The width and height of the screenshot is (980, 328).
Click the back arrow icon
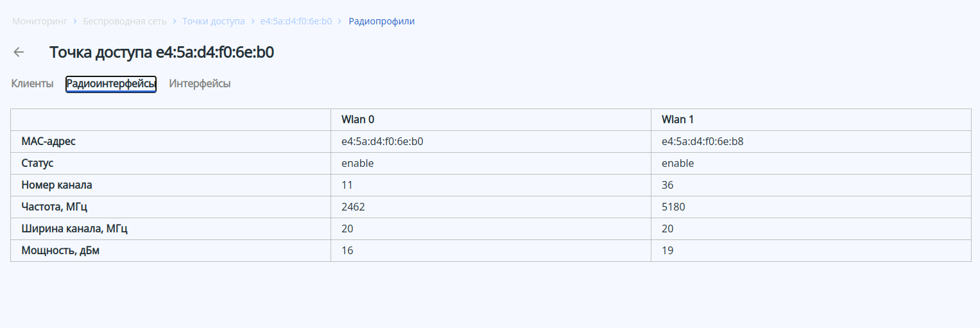pyautogui.click(x=19, y=53)
